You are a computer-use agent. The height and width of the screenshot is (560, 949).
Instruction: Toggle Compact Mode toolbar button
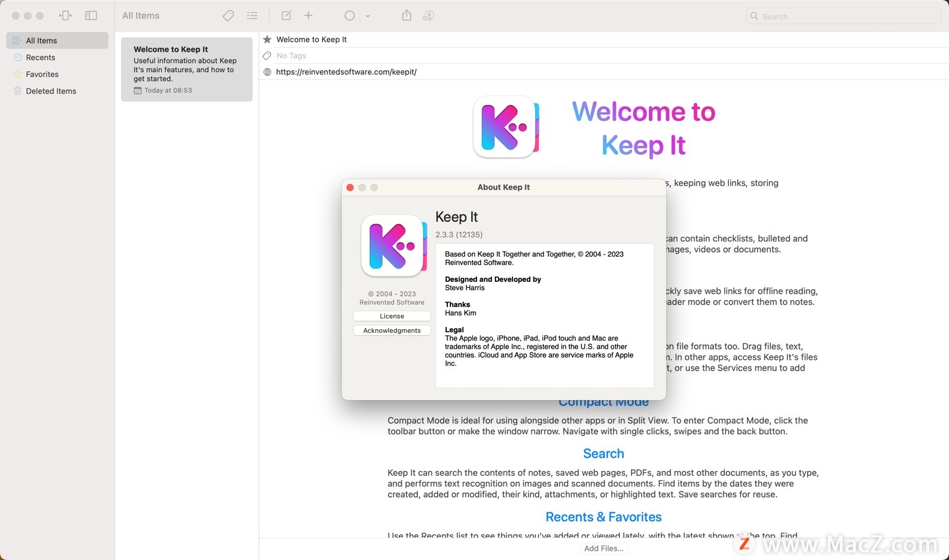click(66, 16)
